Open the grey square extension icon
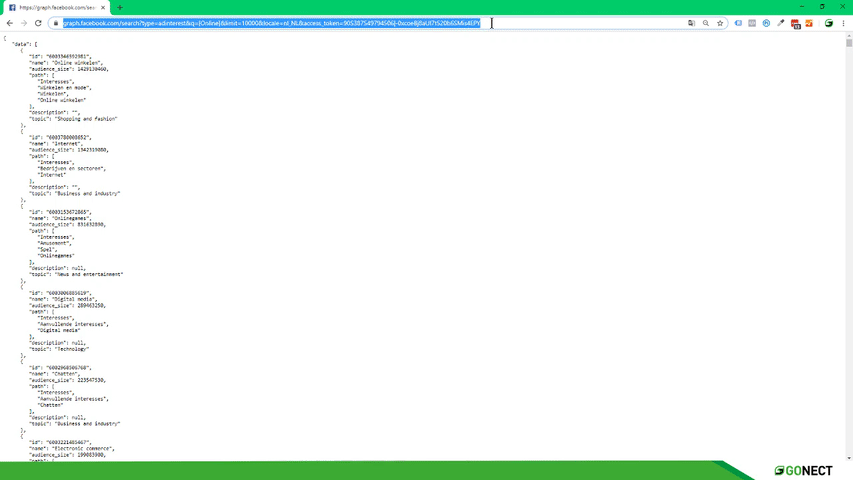This screenshot has width=853, height=480. [752, 23]
